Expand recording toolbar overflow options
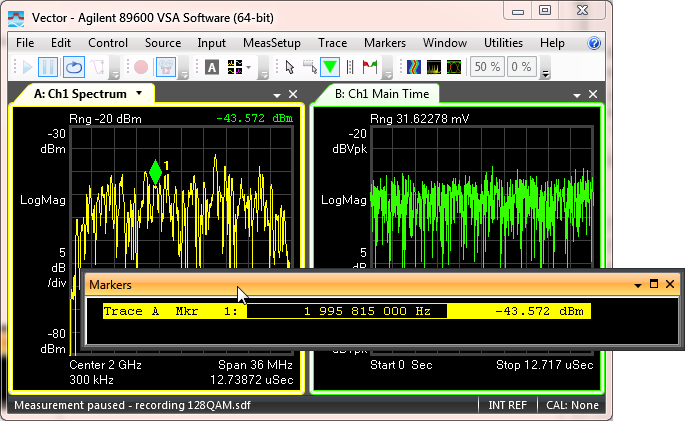 click(x=184, y=74)
